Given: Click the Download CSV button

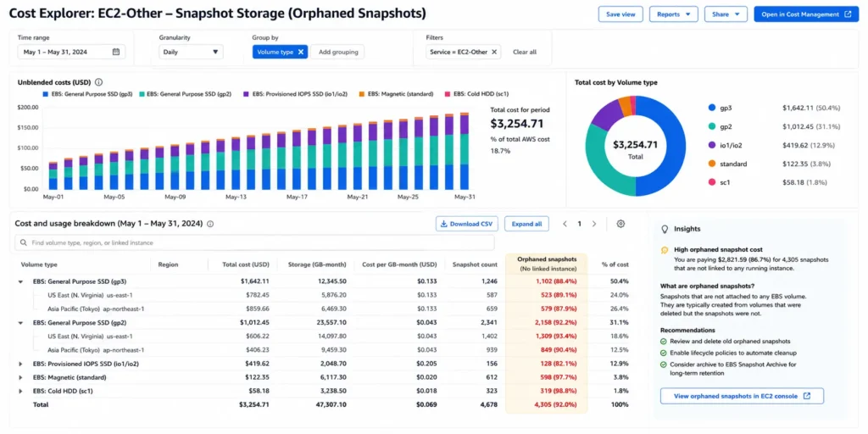Looking at the screenshot, I should tap(467, 224).
